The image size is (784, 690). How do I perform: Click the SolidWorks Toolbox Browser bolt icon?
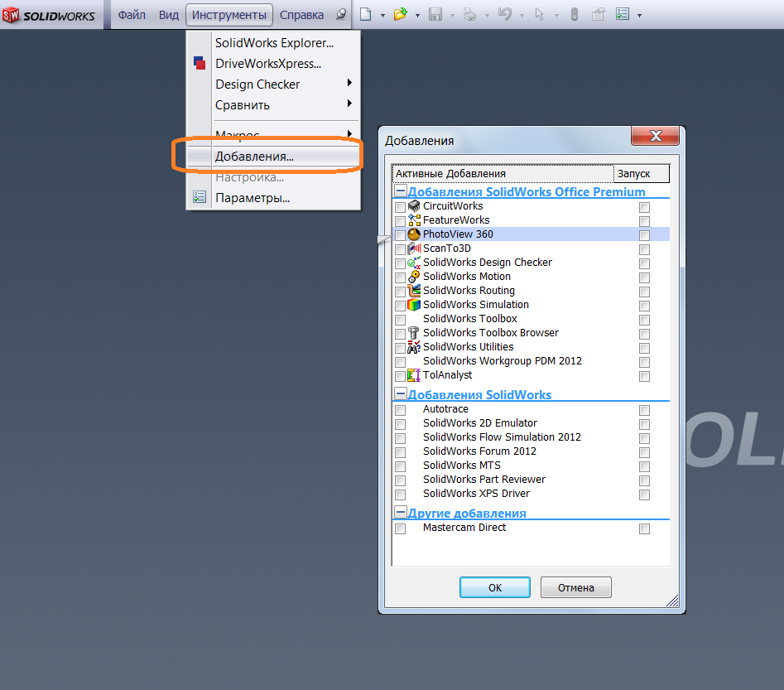pos(413,333)
